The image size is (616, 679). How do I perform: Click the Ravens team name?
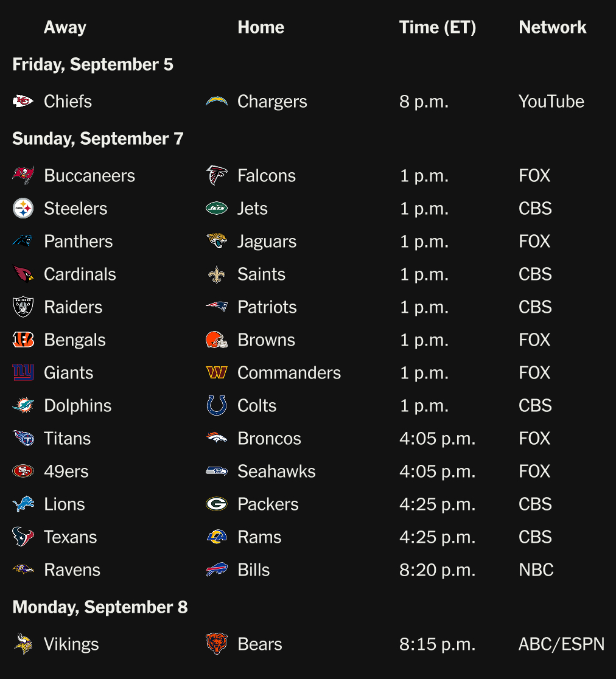(72, 570)
